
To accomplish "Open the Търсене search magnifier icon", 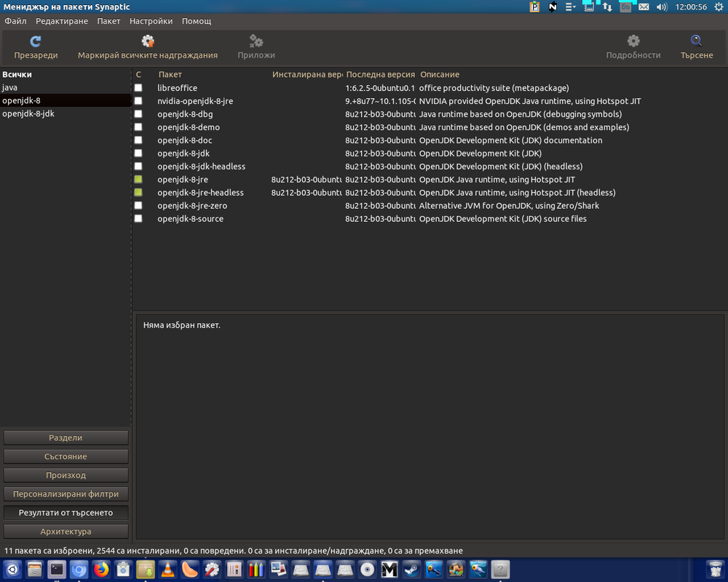I will coord(697,41).
